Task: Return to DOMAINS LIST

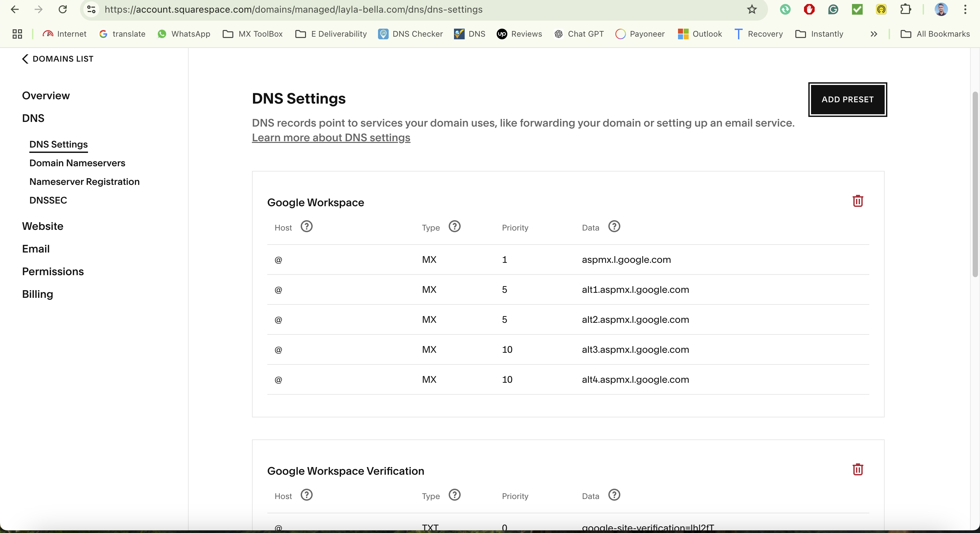Action: pos(57,59)
